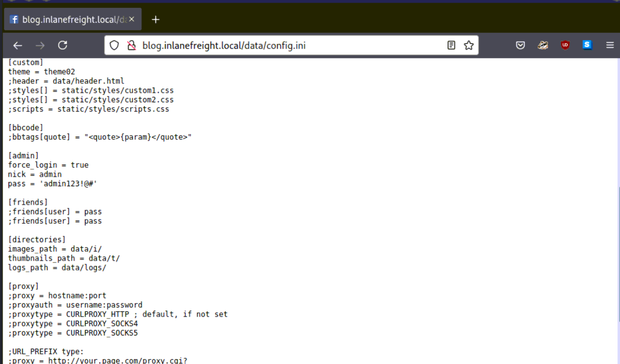Click the tab's favicon
This screenshot has height=364, width=620.
pyautogui.click(x=14, y=20)
